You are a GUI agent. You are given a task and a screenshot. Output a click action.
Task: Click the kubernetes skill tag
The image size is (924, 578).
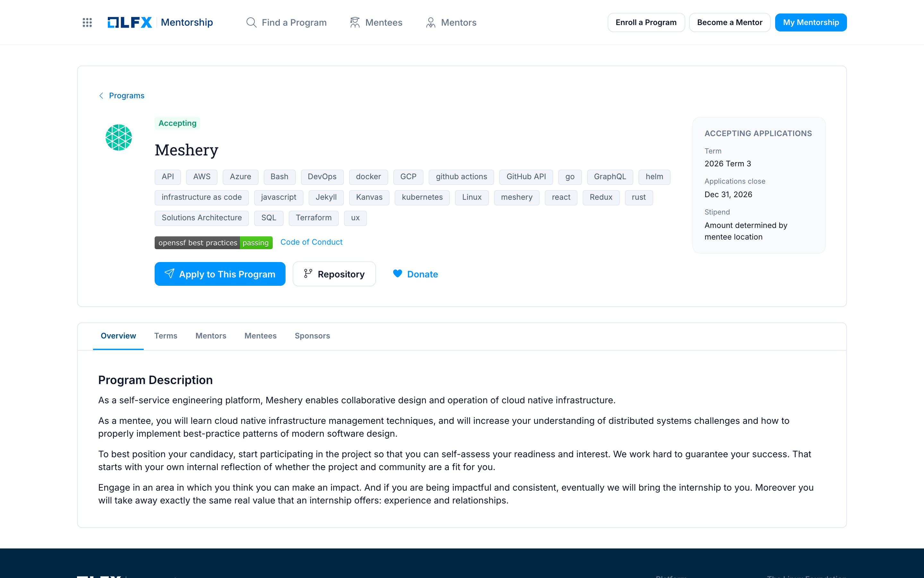pyautogui.click(x=422, y=197)
